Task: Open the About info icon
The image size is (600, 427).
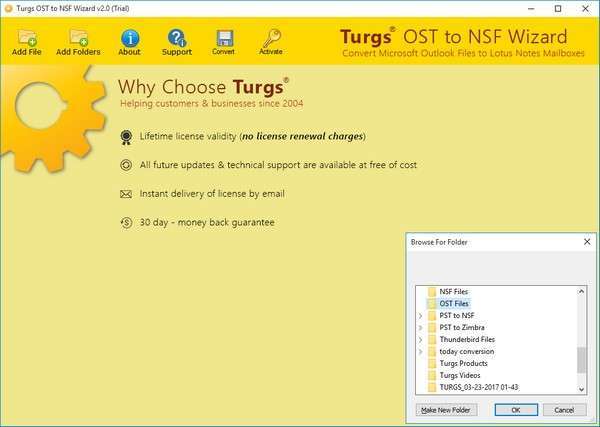Action: pos(130,38)
